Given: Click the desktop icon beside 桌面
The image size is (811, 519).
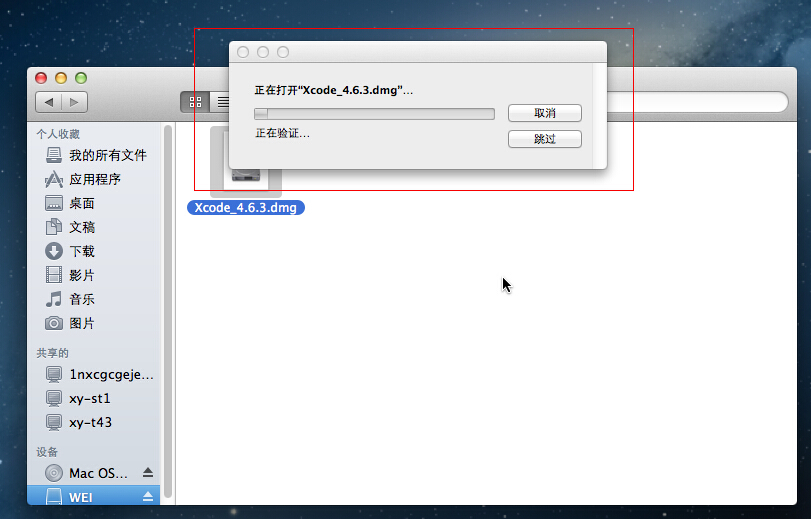Looking at the screenshot, I should coord(54,203).
